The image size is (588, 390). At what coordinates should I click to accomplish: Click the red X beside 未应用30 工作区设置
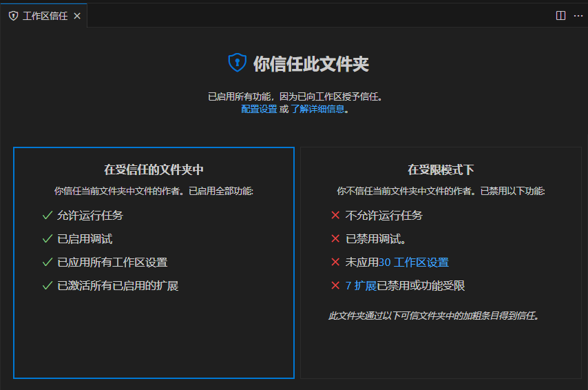[x=335, y=263]
